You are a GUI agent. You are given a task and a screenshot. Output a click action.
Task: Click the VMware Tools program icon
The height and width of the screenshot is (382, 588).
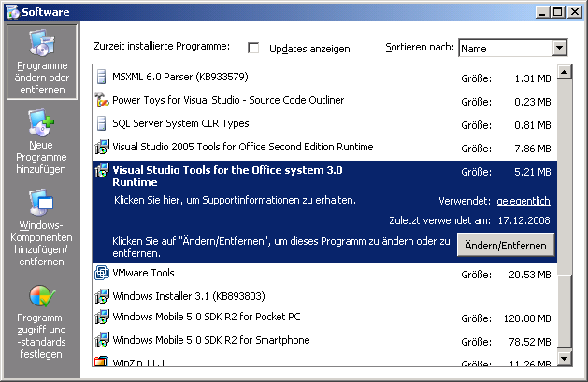coord(102,273)
